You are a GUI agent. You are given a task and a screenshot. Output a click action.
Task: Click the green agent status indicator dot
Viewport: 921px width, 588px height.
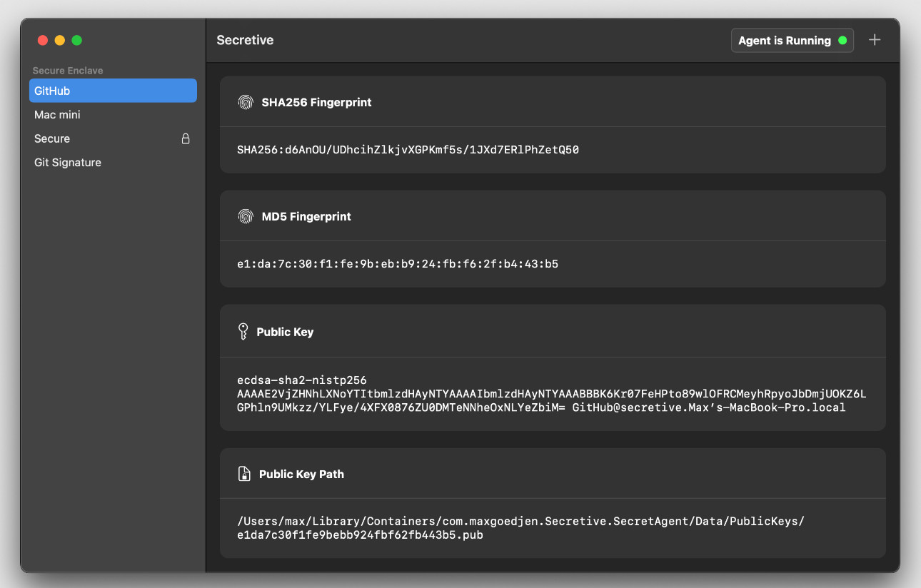point(842,41)
